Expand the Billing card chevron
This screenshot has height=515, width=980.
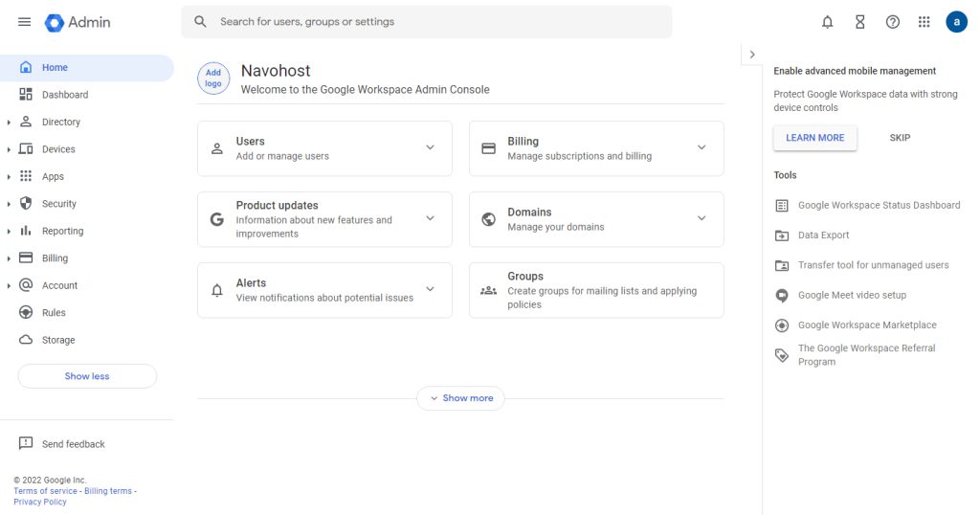click(702, 147)
